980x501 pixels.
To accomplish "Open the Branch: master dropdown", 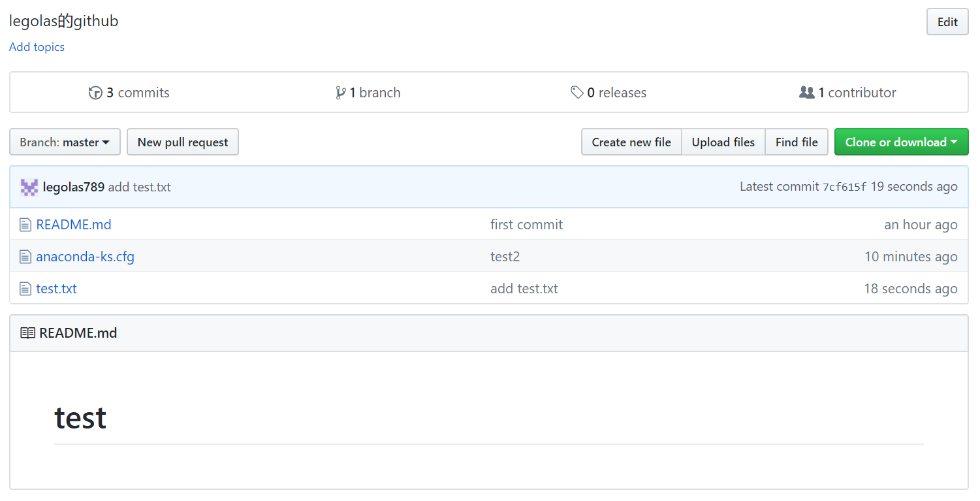I will point(65,142).
